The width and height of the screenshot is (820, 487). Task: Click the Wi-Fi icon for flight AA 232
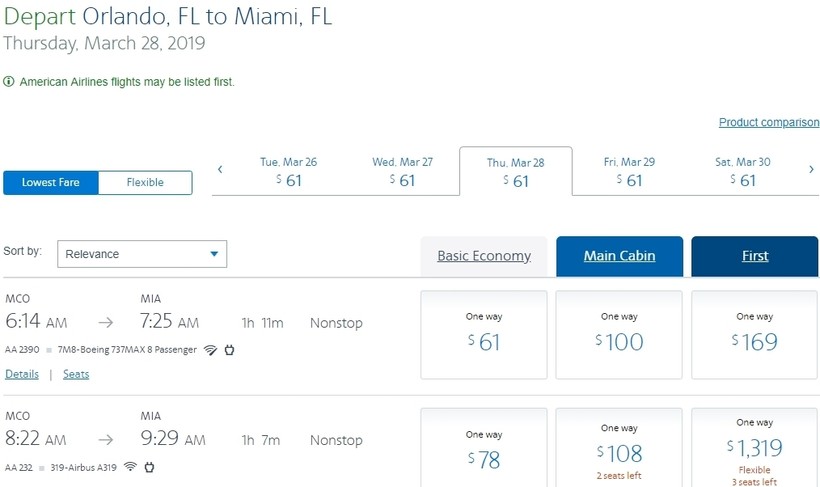[x=130, y=467]
